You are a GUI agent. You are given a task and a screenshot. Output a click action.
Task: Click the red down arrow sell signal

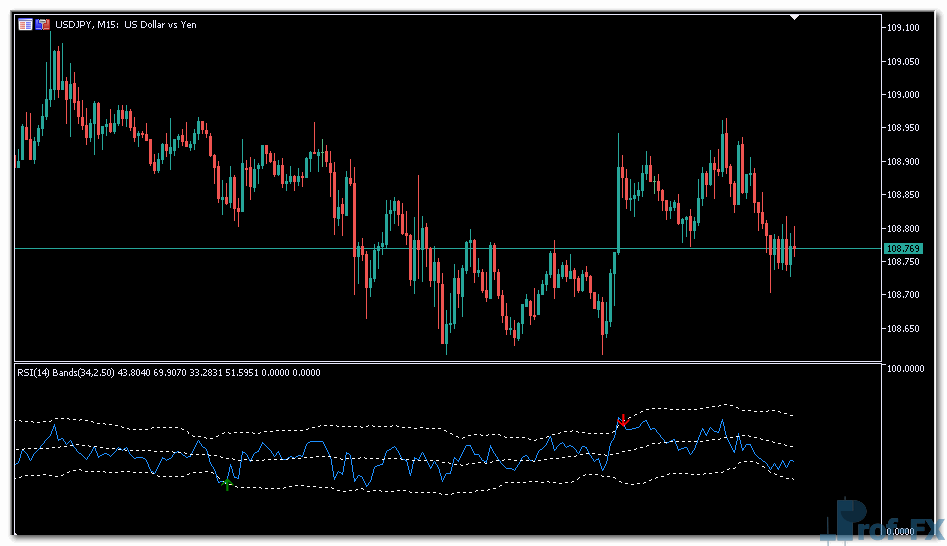click(622, 421)
